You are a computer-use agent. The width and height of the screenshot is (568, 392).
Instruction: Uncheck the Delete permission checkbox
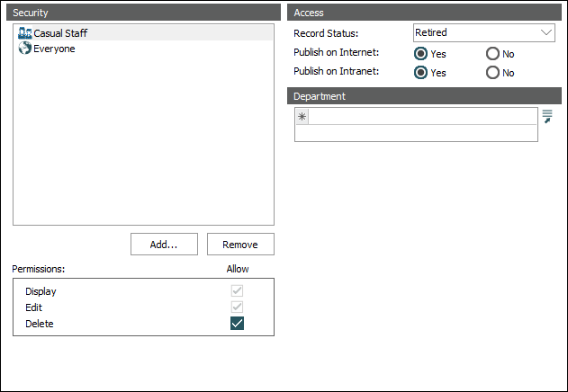(x=237, y=324)
